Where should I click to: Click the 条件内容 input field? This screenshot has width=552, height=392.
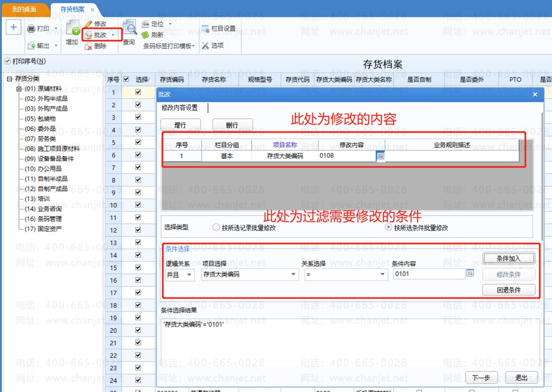429,274
